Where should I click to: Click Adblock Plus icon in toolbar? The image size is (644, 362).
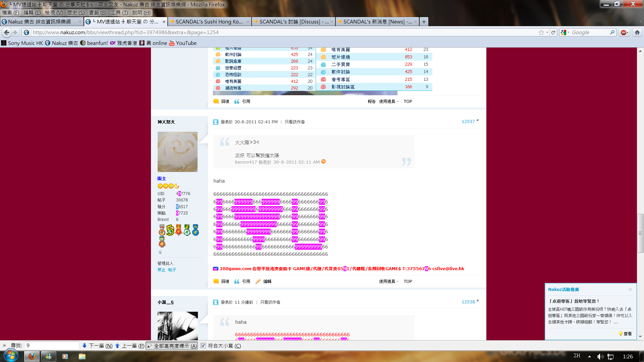coord(624,33)
